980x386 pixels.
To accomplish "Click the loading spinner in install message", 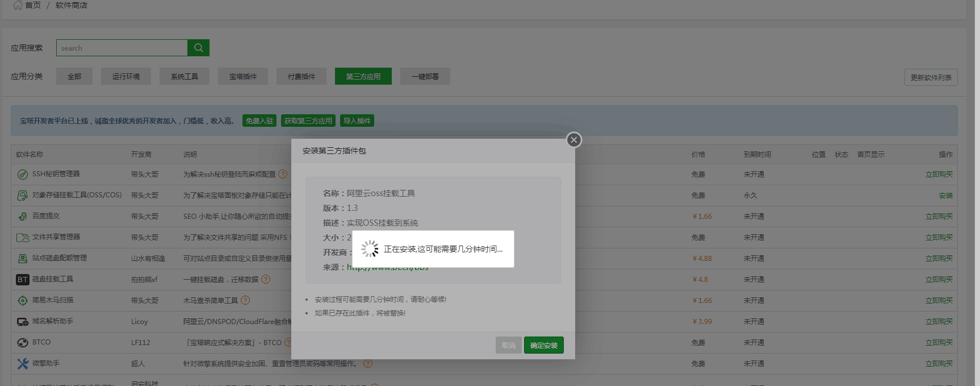I will tap(370, 248).
